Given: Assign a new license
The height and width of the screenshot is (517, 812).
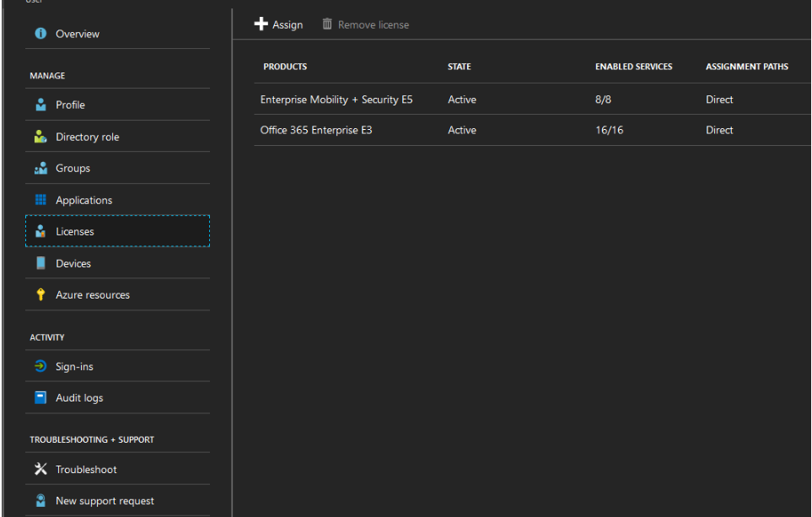Looking at the screenshot, I should pyautogui.click(x=278, y=24).
